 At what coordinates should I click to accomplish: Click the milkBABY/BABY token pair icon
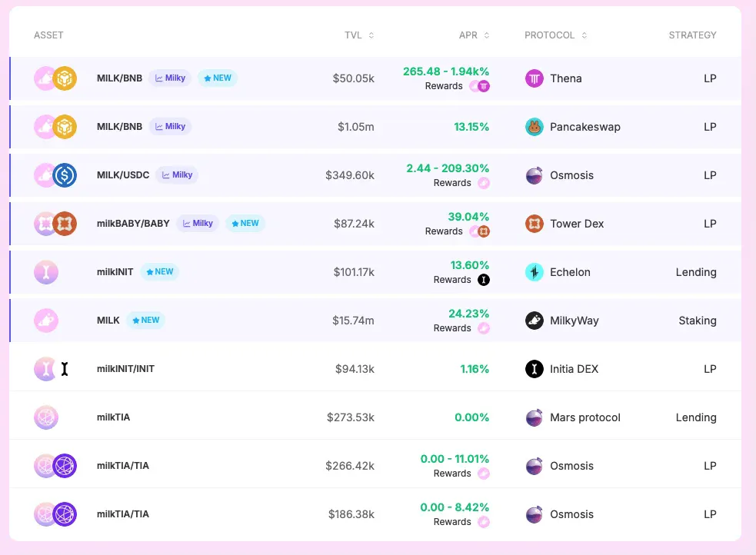point(55,224)
